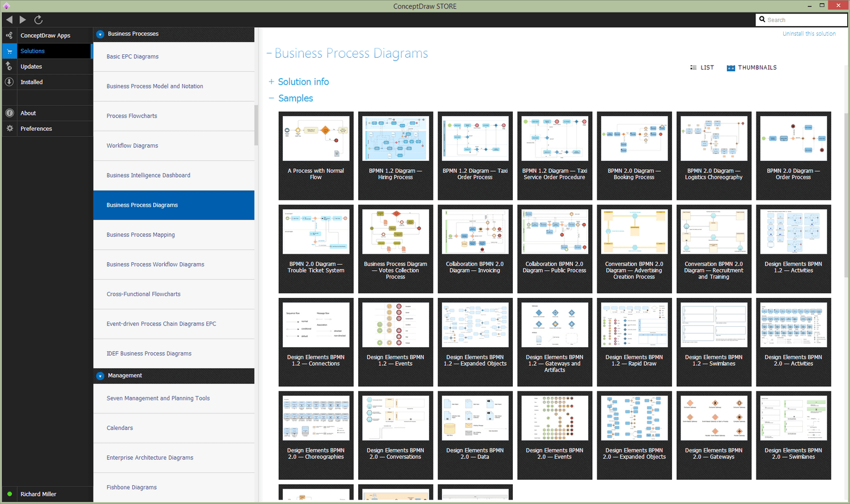Expand the Solution info section
This screenshot has height=504, width=850.
pos(271,82)
